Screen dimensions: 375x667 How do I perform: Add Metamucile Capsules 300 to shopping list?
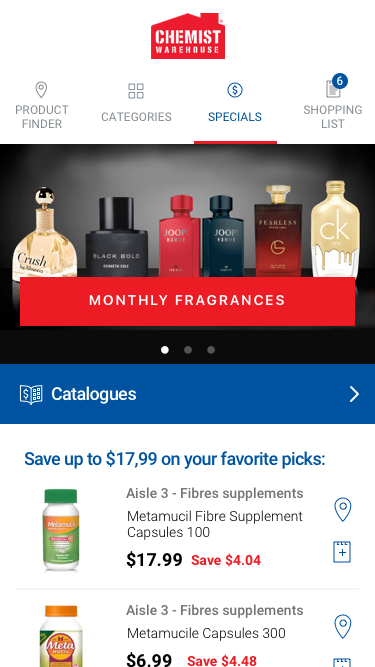342,662
